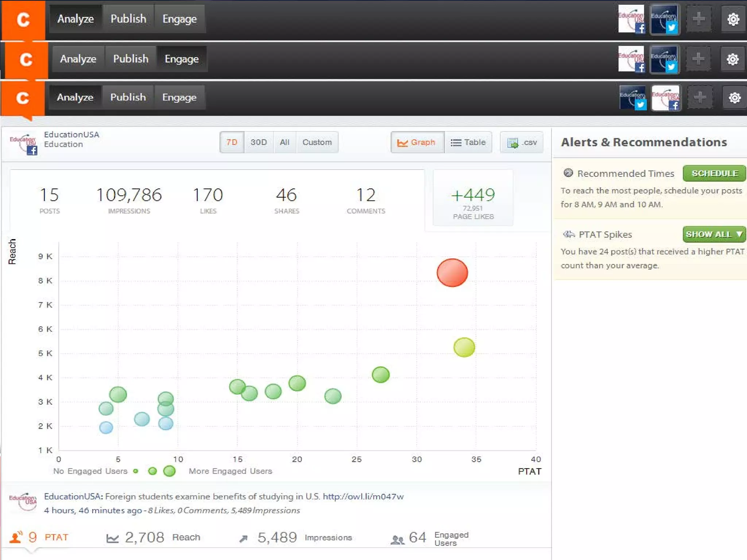The image size is (747, 560).
Task: Open the Engage menu in second bar
Action: click(x=182, y=59)
